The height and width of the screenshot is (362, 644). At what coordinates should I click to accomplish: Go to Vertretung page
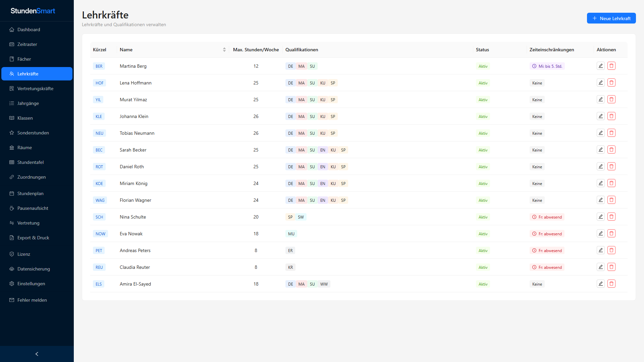[37, 223]
